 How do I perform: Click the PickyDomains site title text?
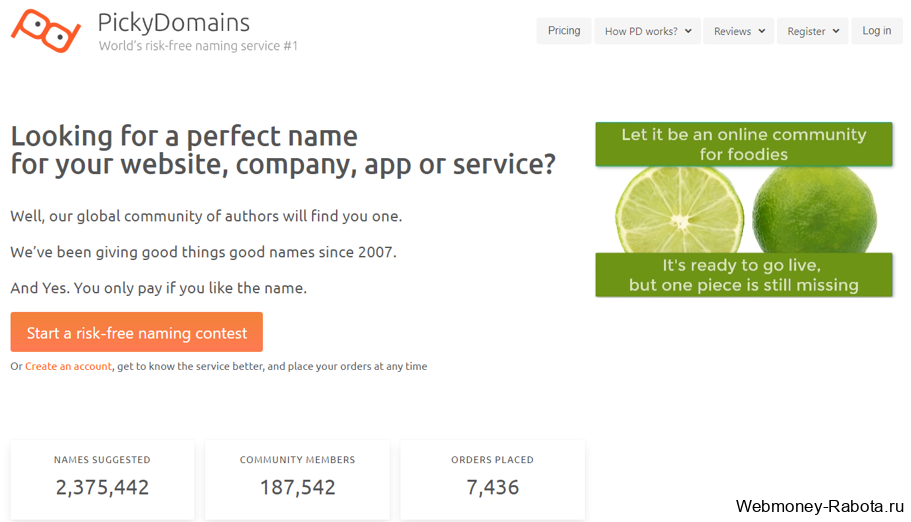pyautogui.click(x=174, y=23)
